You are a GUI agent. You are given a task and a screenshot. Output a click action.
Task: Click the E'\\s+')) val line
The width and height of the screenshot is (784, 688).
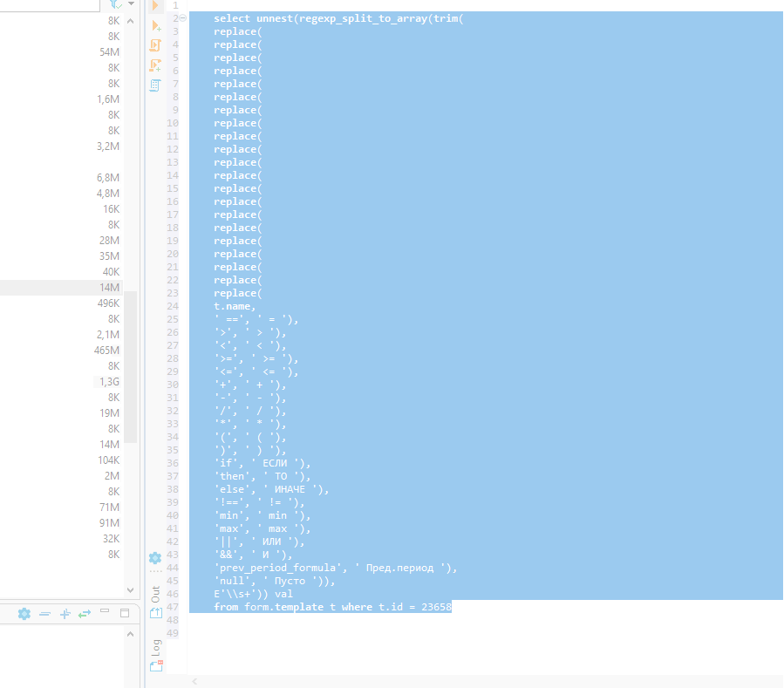point(253,594)
